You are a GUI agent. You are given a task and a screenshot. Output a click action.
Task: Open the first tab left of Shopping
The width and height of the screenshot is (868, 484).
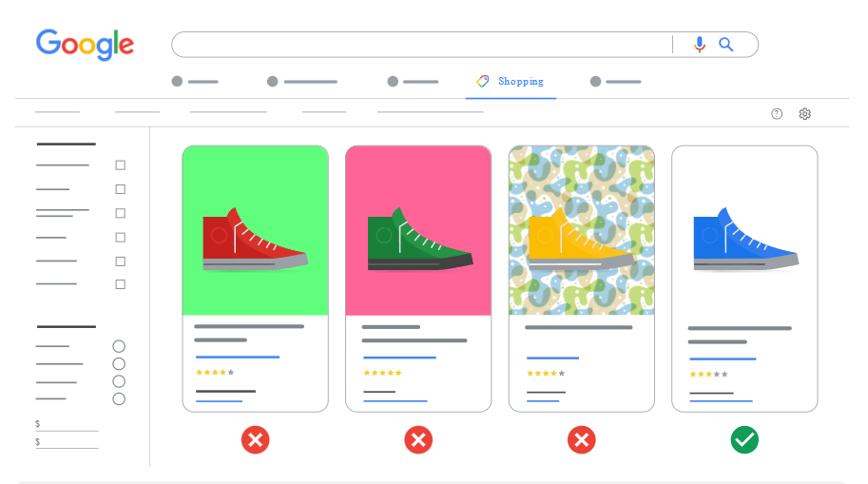click(x=413, y=82)
